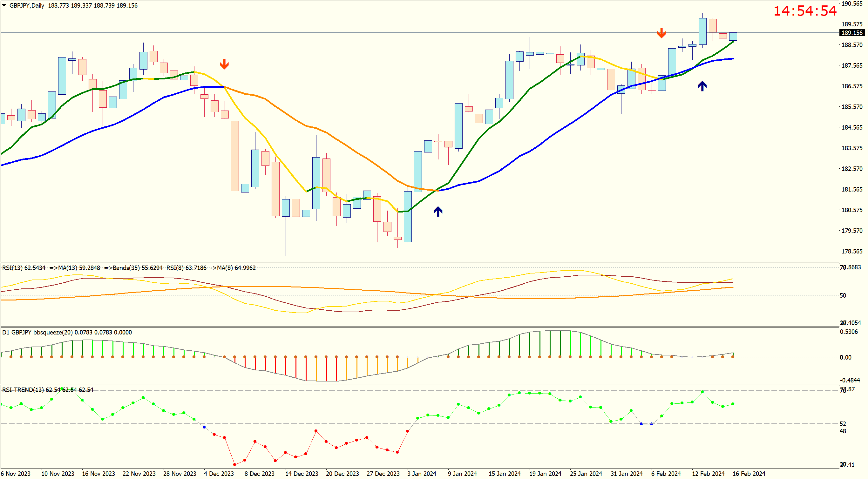Click the highest green dot near 12 Feb 2024
Viewport: 868px width, 479px height.
click(x=702, y=392)
